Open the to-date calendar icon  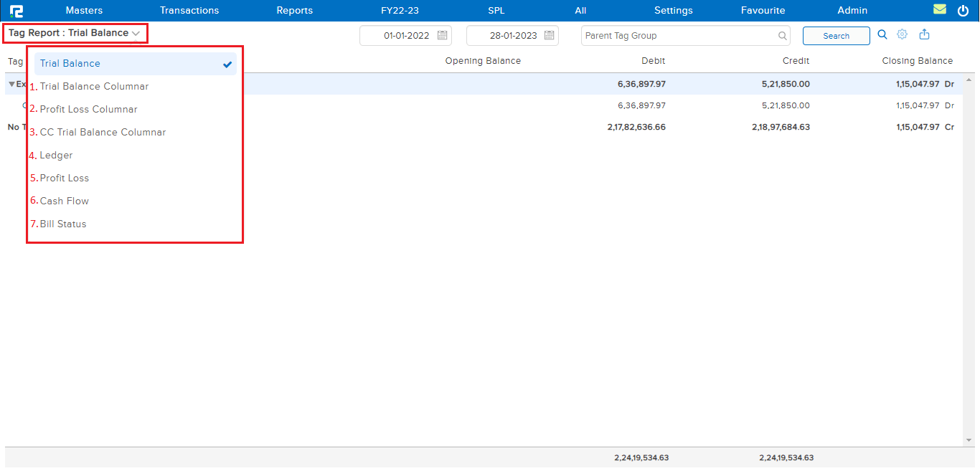click(550, 35)
